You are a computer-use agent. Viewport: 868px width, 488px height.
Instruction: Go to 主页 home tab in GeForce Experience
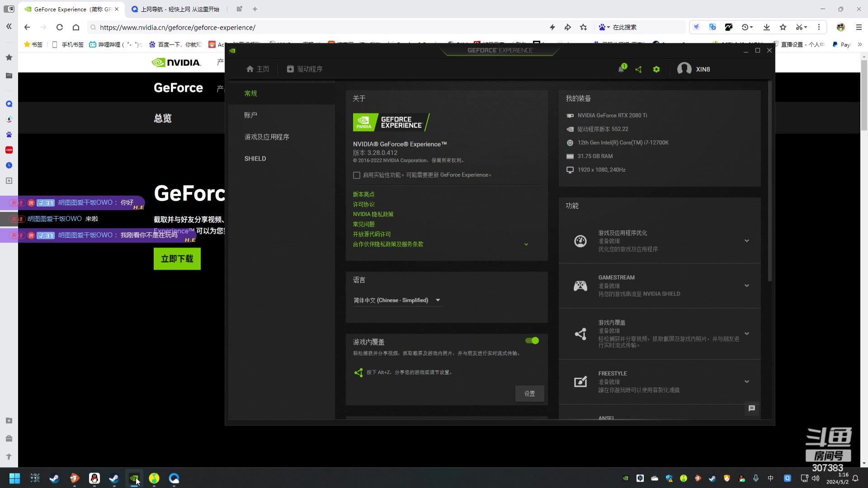tap(258, 69)
